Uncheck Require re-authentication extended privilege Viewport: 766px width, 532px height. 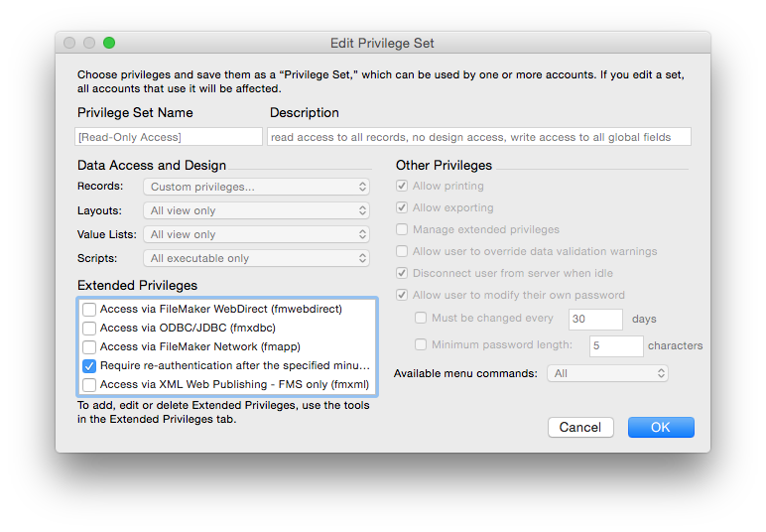click(89, 366)
